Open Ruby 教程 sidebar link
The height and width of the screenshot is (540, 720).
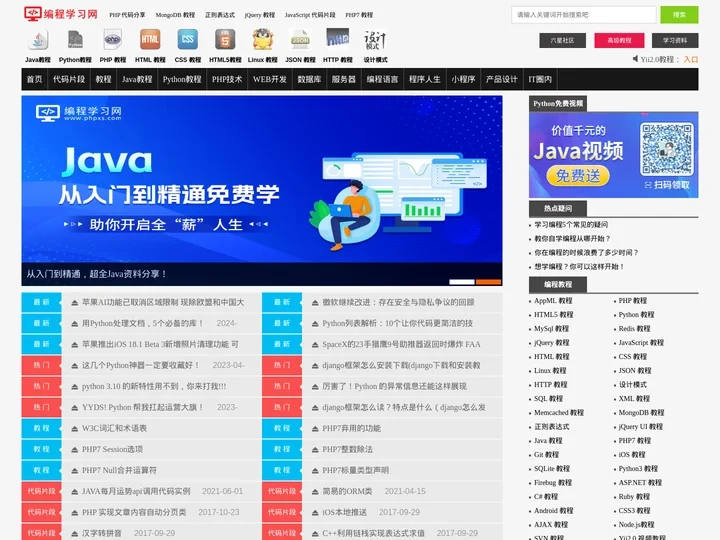[634, 497]
